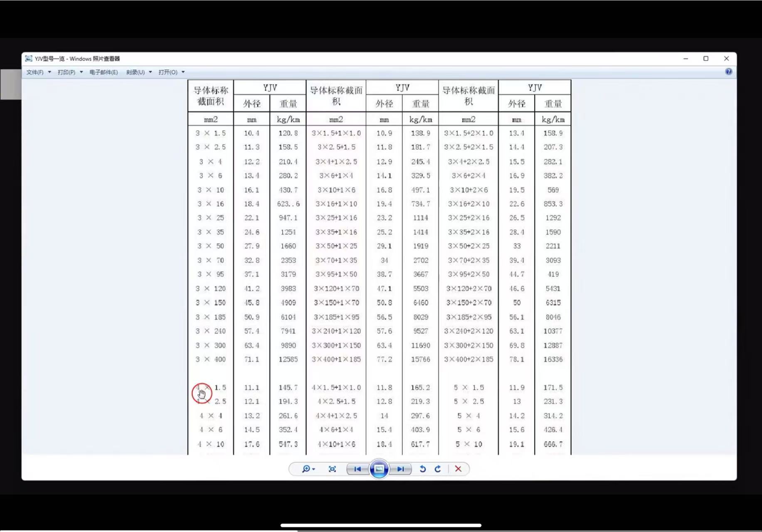
Task: Go to the previous photo
Action: coord(357,469)
